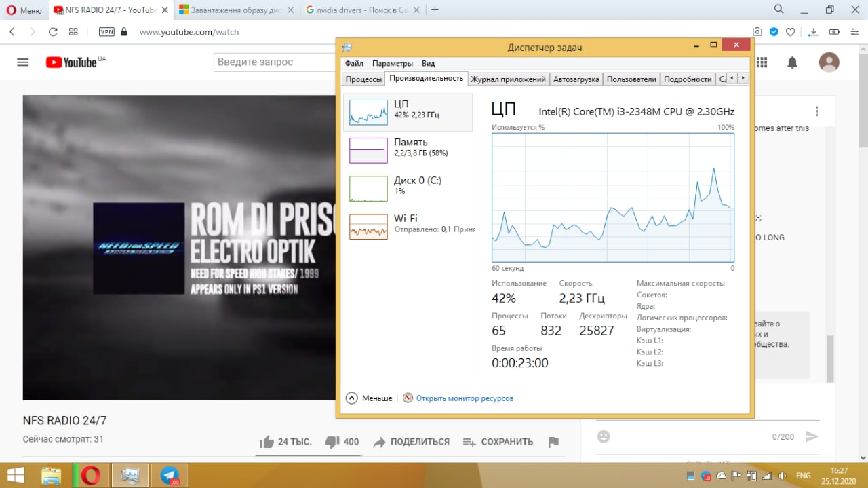Select the Диск 0 (C:) performance item

coord(408,188)
